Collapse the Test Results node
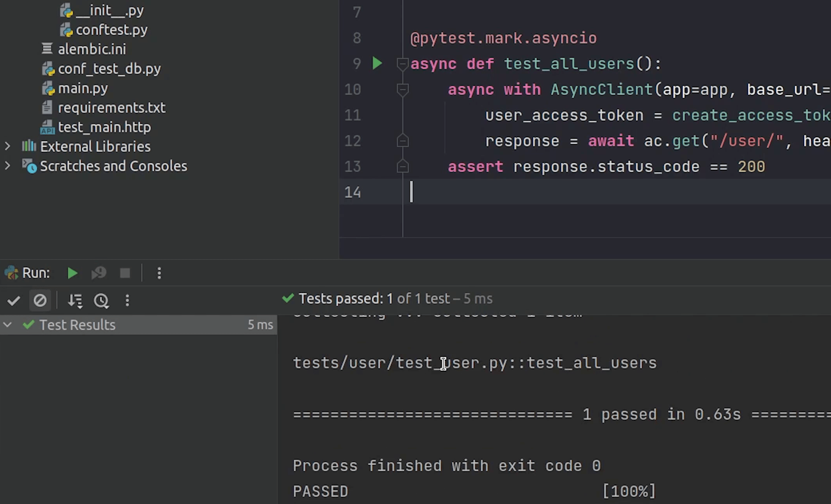 (7, 324)
